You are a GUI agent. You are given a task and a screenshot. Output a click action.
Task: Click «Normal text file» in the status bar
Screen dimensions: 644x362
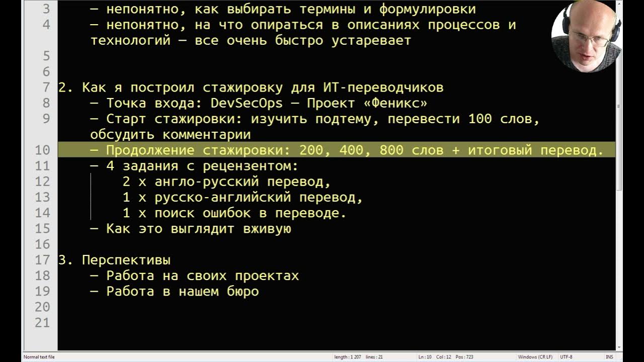(x=39, y=357)
